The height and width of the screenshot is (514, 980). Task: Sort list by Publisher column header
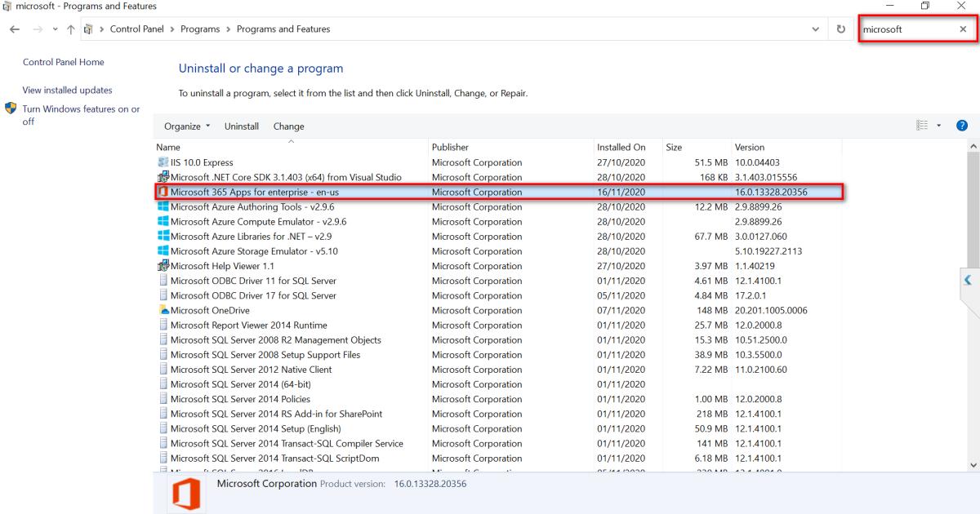[450, 148]
